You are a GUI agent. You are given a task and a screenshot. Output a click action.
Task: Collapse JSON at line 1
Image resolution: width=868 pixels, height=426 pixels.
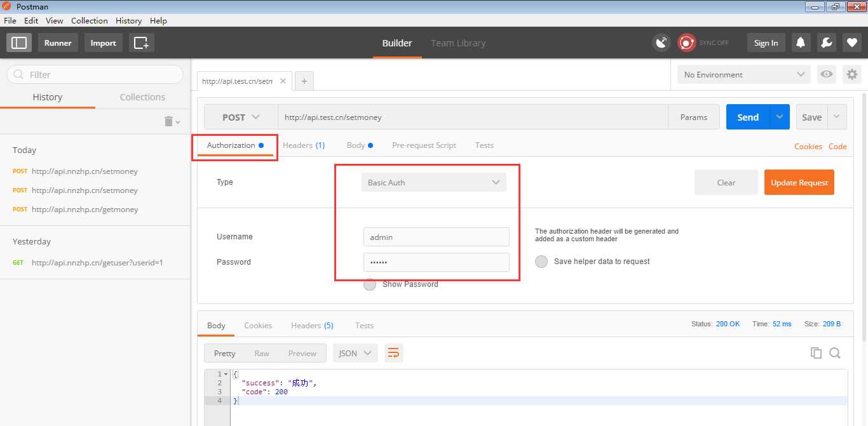226,375
